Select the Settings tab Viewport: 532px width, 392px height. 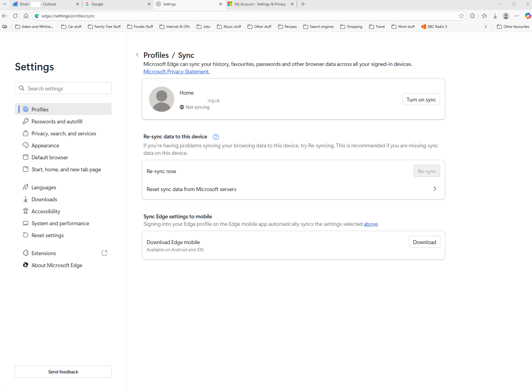point(189,4)
